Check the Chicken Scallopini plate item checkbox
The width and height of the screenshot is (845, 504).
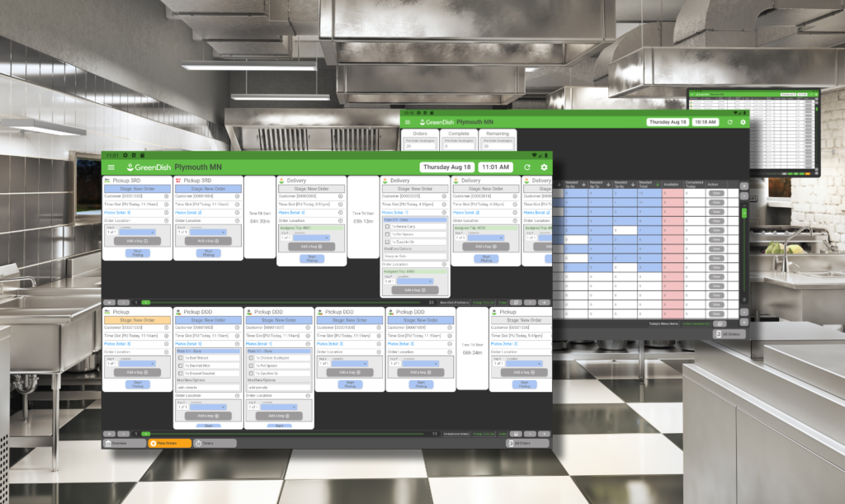click(x=250, y=357)
